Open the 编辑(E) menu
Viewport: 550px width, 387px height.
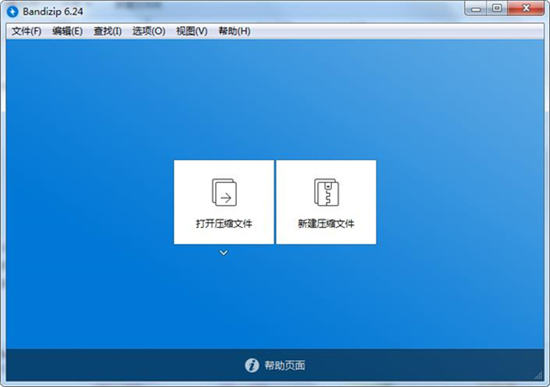67,31
